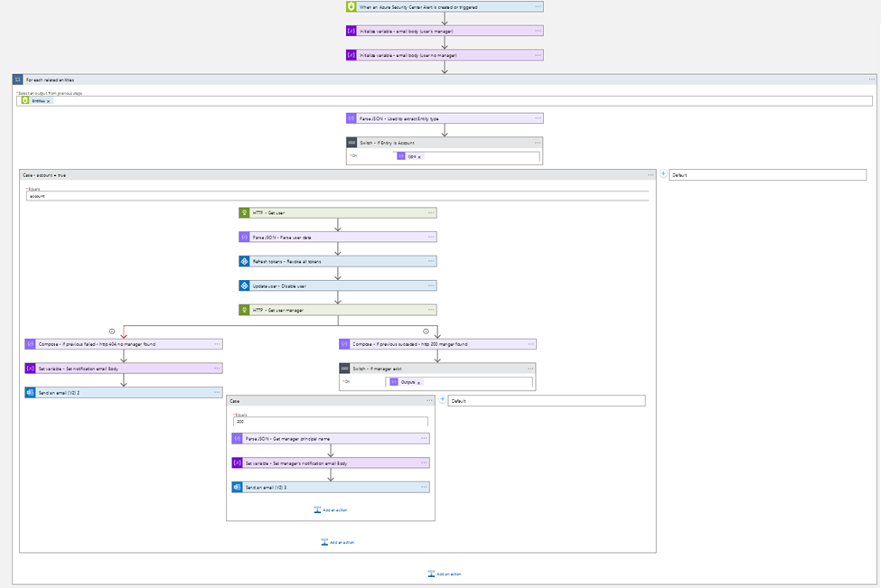Screen dimensions: 881x588
Task: Click the Select an output field with Entities
Action: [x=445, y=101]
